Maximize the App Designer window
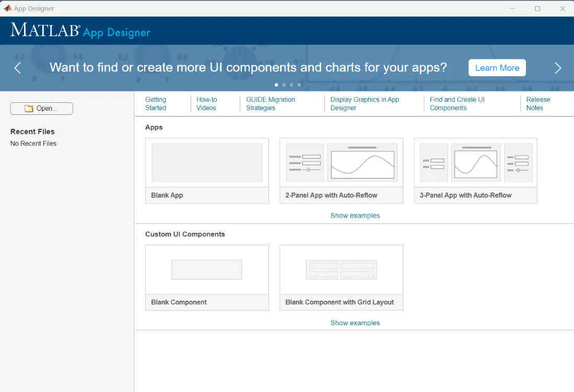574x392 pixels. [x=537, y=8]
